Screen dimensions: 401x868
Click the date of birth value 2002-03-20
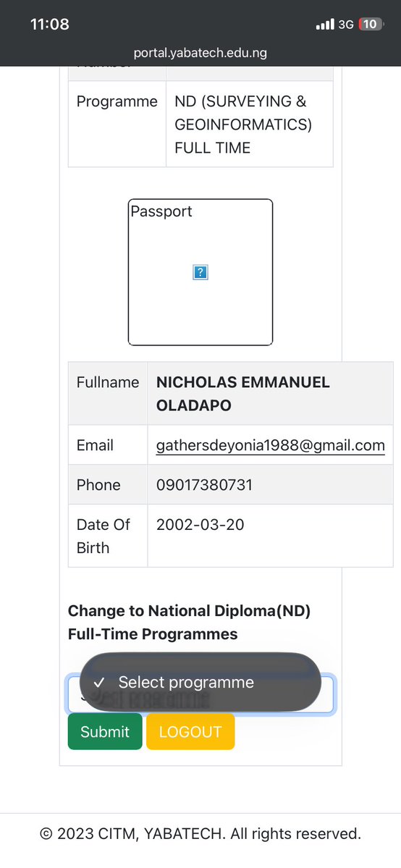point(200,524)
